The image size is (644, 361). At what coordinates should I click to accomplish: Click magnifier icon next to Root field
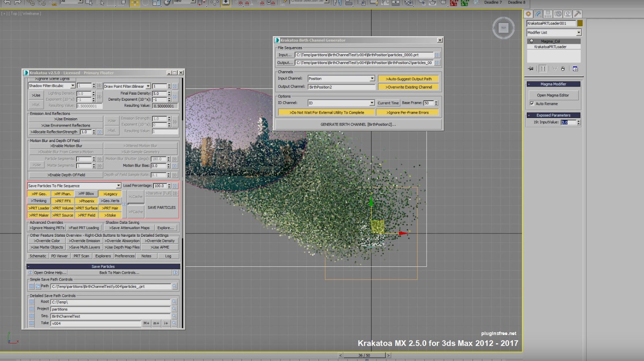tap(174, 302)
